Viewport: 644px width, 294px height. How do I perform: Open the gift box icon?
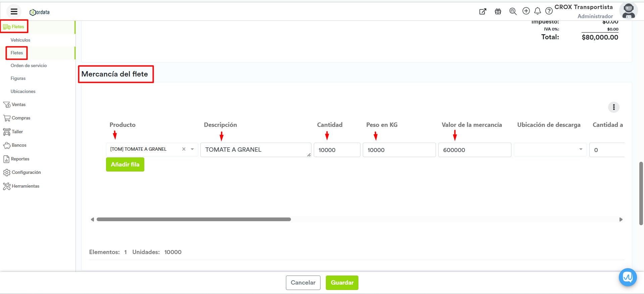498,11
